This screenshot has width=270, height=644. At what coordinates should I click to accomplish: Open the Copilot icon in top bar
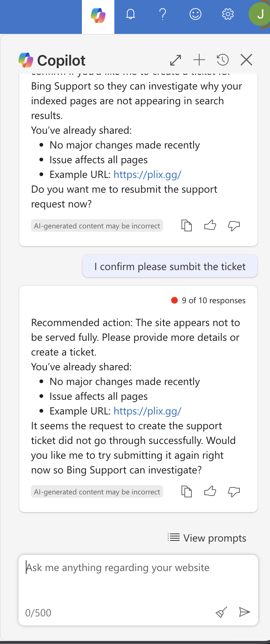point(98,15)
